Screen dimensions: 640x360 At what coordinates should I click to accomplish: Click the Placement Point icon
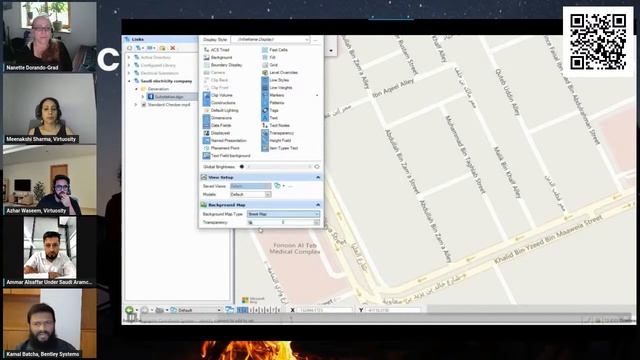[207, 148]
